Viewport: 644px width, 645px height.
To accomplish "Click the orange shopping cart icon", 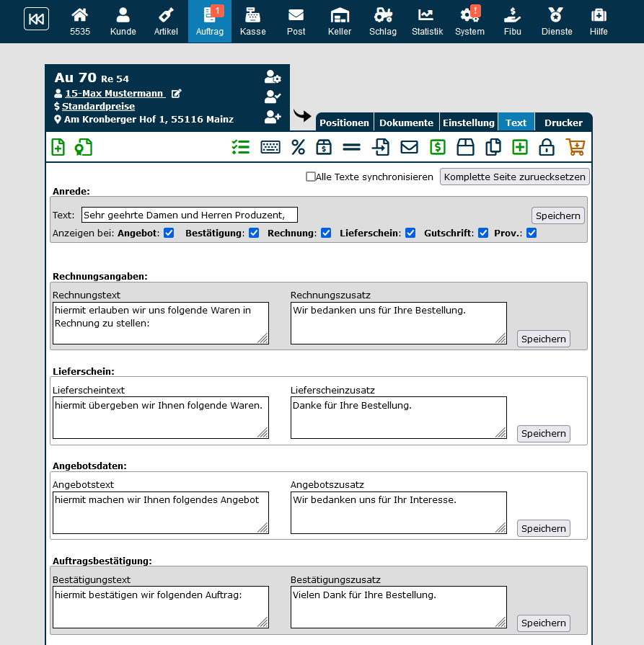I will click(x=575, y=148).
